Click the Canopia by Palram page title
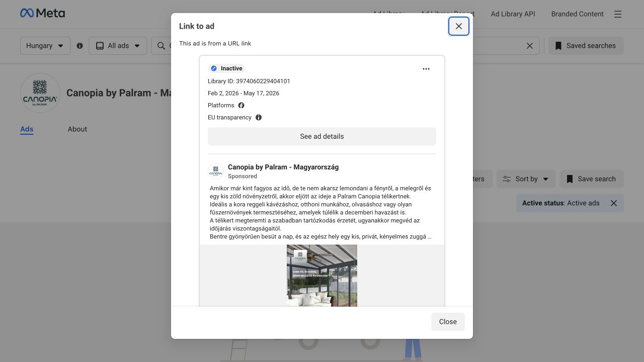The width and height of the screenshot is (644, 362). pyautogui.click(x=119, y=93)
